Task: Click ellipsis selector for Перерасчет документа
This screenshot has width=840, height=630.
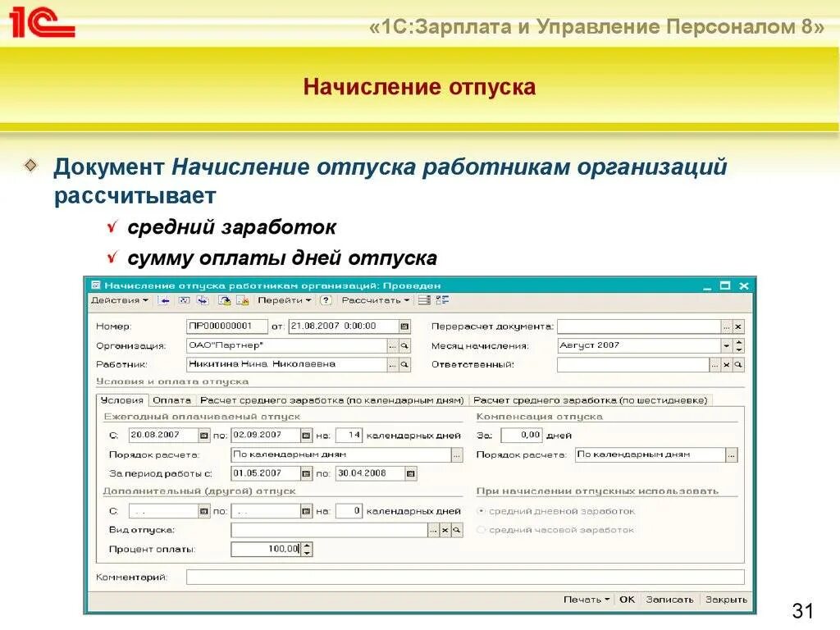Action: tap(727, 326)
